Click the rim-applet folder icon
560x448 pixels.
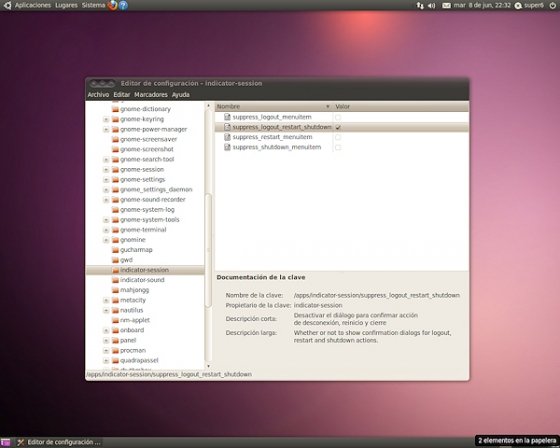(x=115, y=320)
